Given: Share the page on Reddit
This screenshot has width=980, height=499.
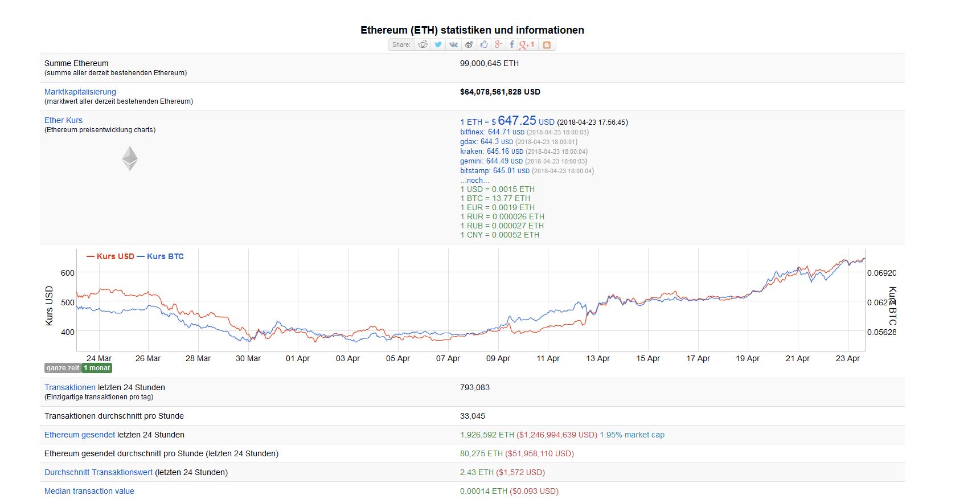Looking at the screenshot, I should (x=423, y=44).
